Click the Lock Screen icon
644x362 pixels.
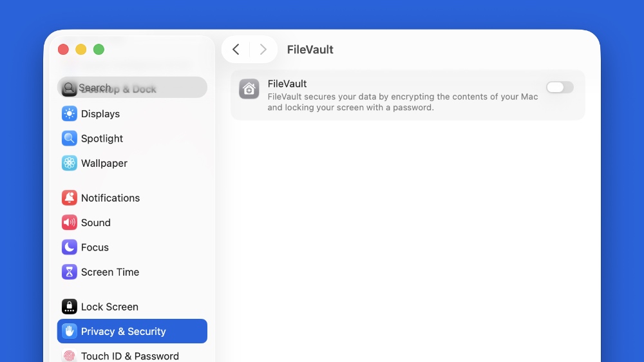point(69,307)
